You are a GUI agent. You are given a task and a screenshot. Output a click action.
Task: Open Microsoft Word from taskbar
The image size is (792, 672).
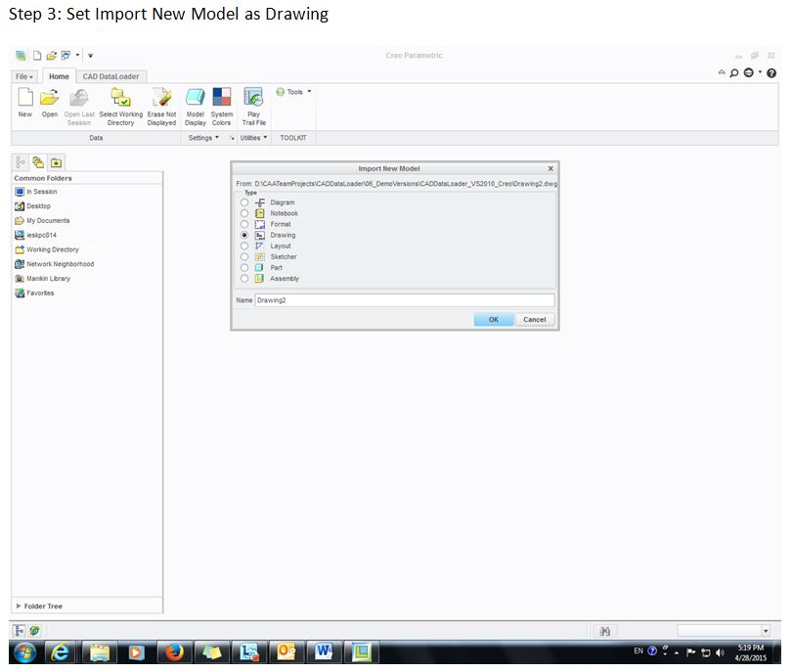324,652
